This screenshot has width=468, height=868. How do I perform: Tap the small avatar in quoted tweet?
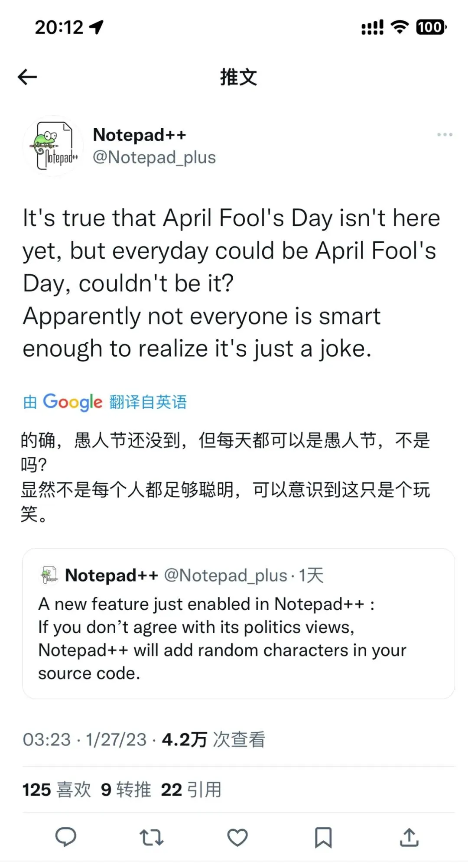pos(49,575)
